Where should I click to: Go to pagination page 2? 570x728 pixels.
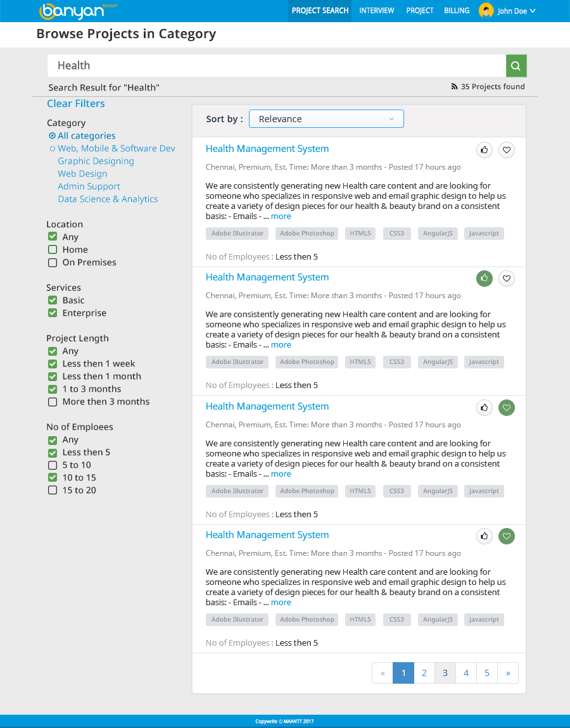[424, 673]
